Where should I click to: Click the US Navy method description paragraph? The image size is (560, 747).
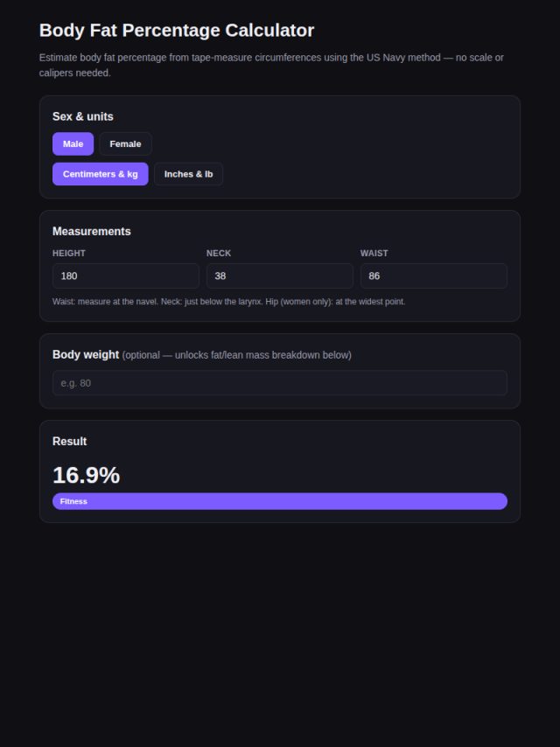point(271,66)
